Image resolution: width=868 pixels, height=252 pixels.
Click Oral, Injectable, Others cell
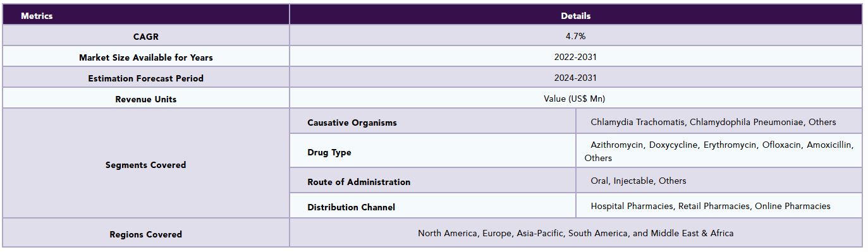(x=719, y=181)
